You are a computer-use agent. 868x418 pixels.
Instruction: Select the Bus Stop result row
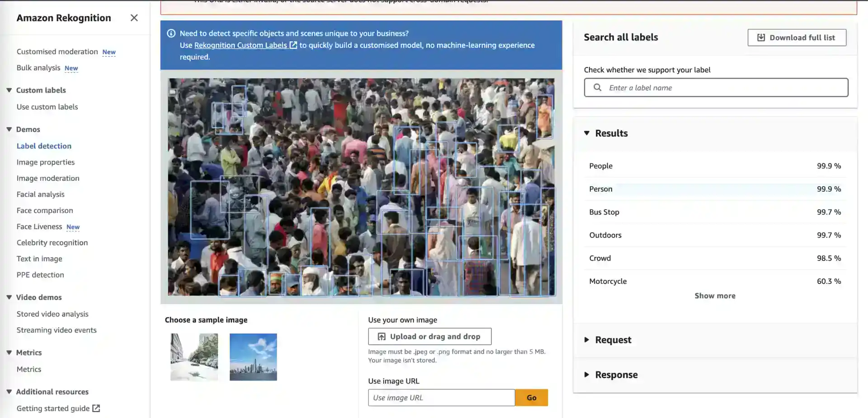715,212
